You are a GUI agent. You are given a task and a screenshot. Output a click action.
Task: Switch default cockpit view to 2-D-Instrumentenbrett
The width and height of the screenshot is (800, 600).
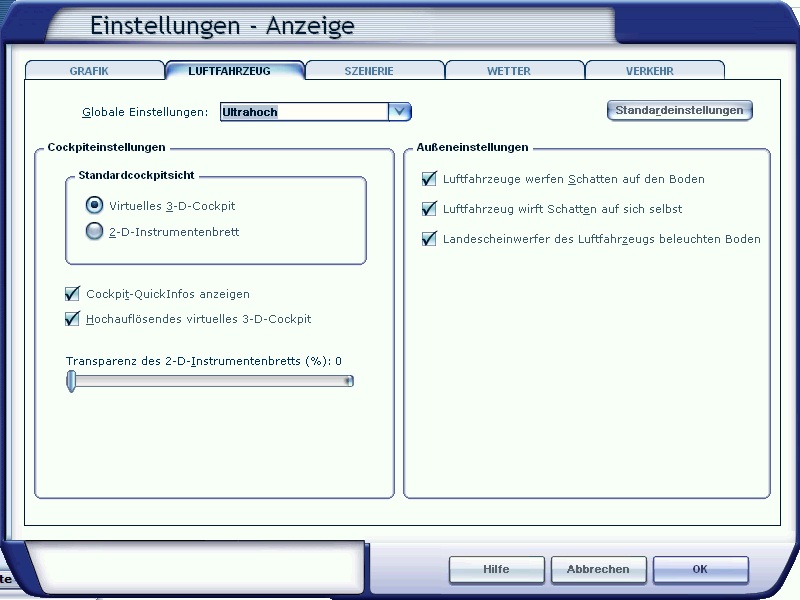[x=94, y=231]
